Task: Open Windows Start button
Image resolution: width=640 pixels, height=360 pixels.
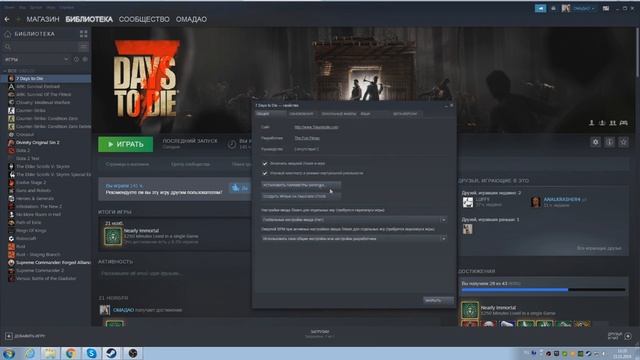Action: tap(9, 353)
